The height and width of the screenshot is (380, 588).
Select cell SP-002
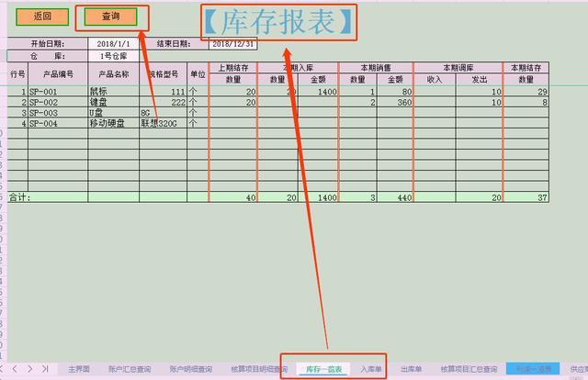(x=58, y=102)
